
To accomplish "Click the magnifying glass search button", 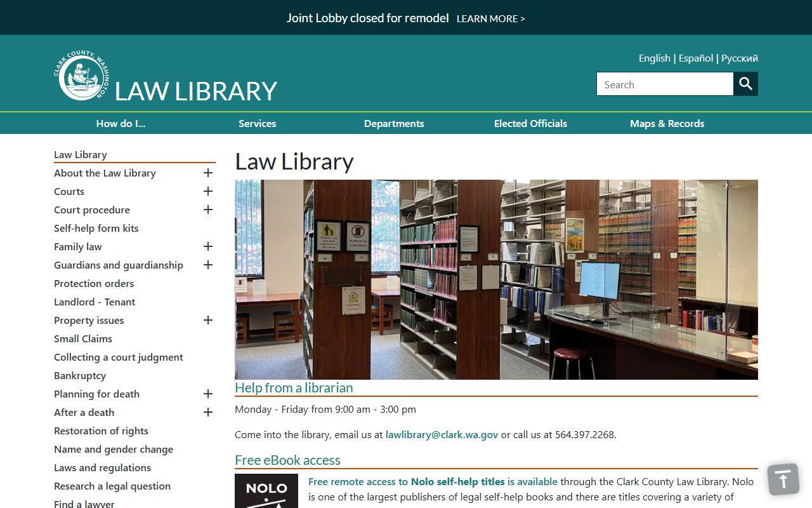I will click(x=745, y=84).
